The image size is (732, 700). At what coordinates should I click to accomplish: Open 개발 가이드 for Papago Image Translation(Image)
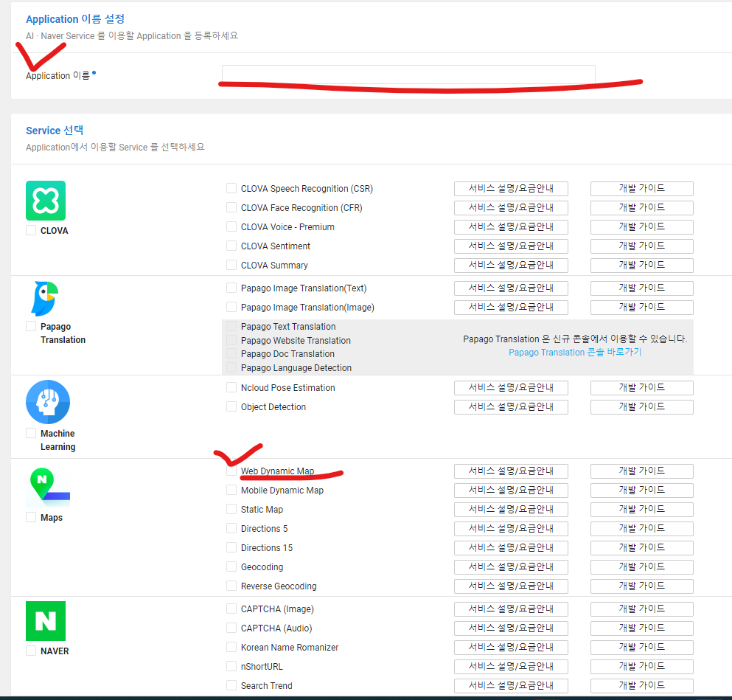[641, 308]
